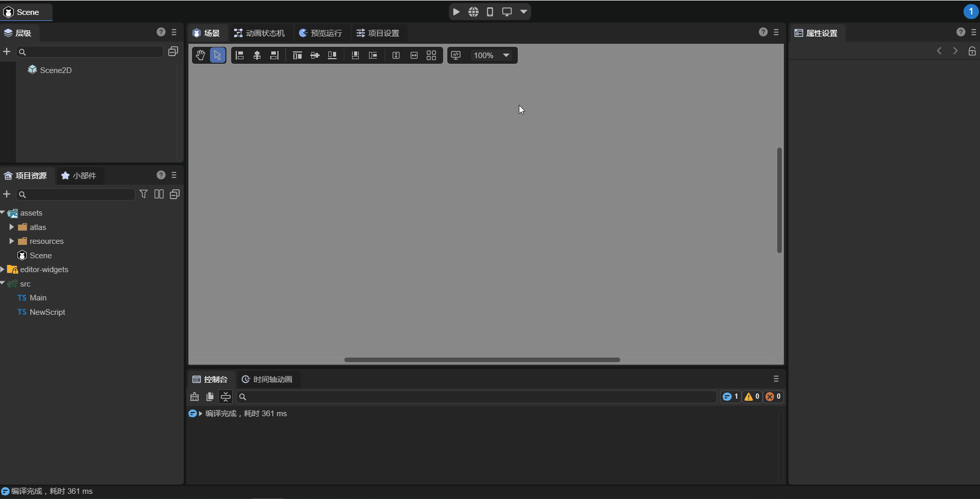This screenshot has width=980, height=499.
Task: Click the align left edges icon
Action: click(239, 55)
